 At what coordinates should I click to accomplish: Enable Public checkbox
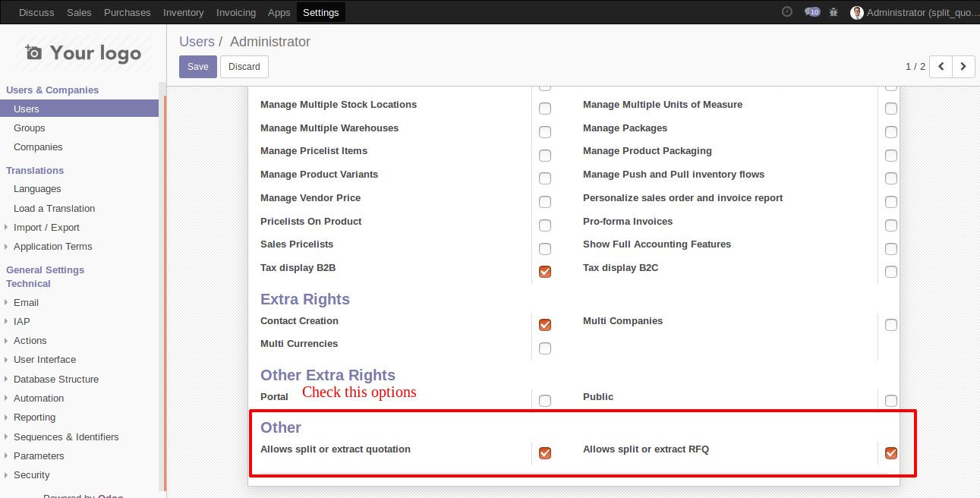tap(891, 401)
